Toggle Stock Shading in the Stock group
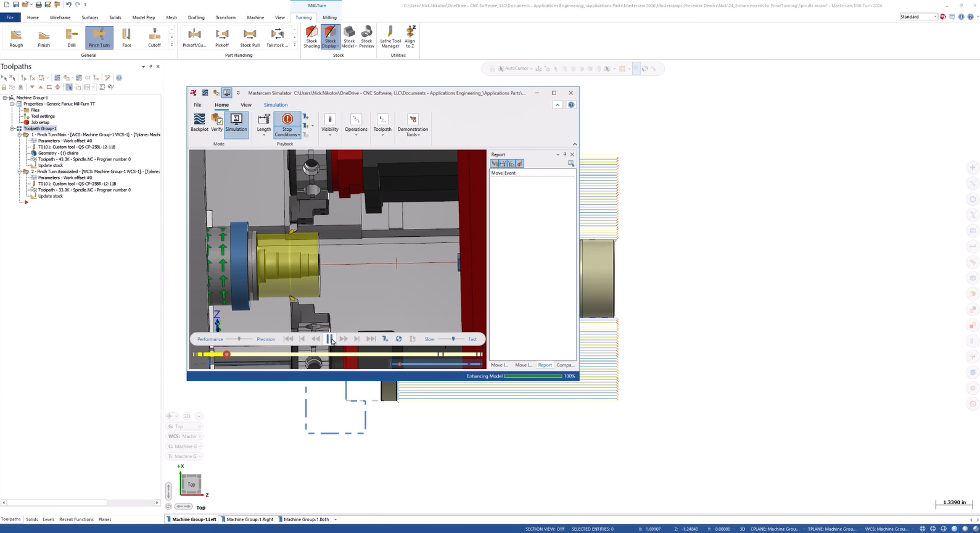Screen dimensions: 980x533 (x=311, y=37)
